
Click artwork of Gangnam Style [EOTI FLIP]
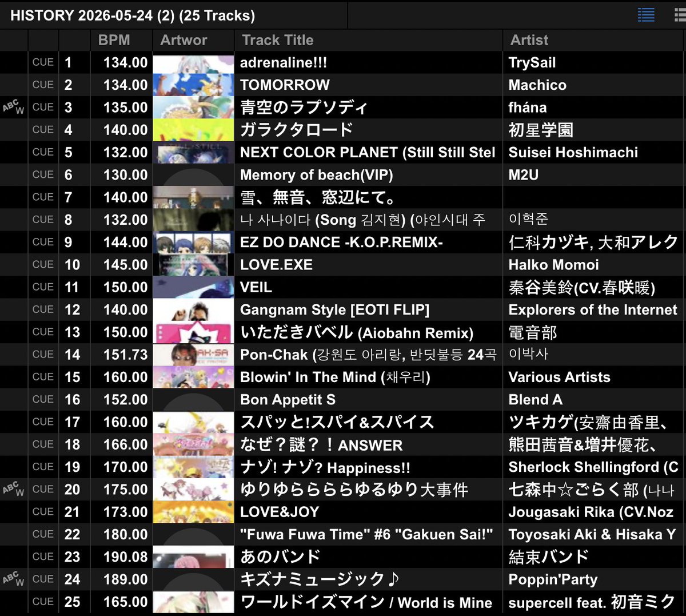pyautogui.click(x=193, y=309)
